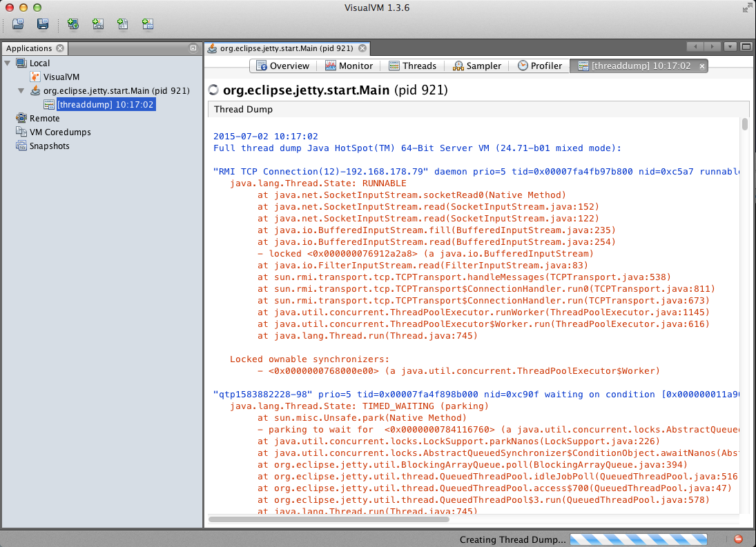Open the document list dropdown arrow

(730, 47)
